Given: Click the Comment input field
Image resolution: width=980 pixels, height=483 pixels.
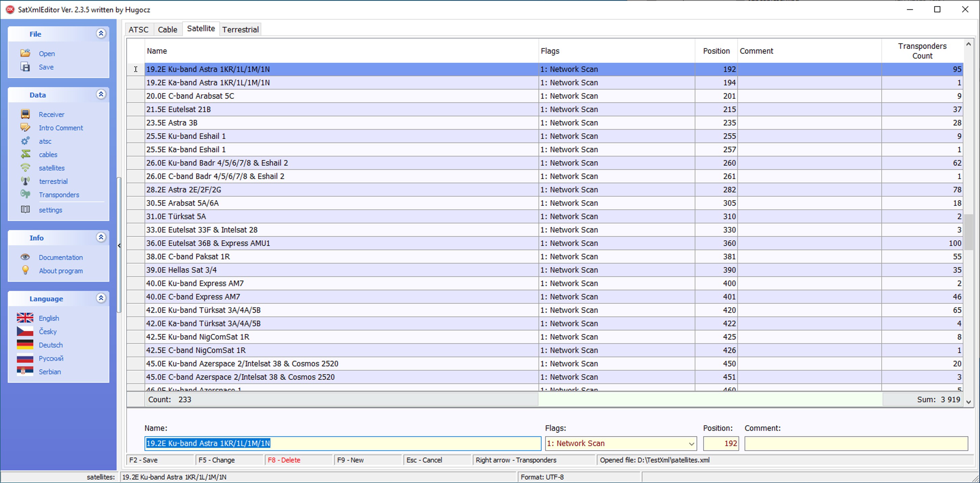Looking at the screenshot, I should click(856, 443).
